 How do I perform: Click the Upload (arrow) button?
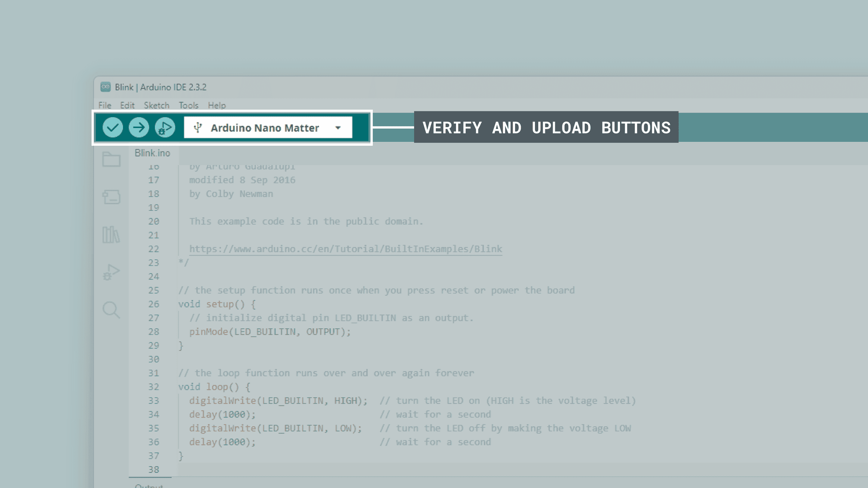click(x=139, y=127)
